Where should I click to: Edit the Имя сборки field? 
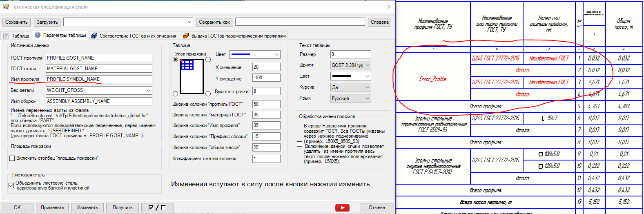99,101
